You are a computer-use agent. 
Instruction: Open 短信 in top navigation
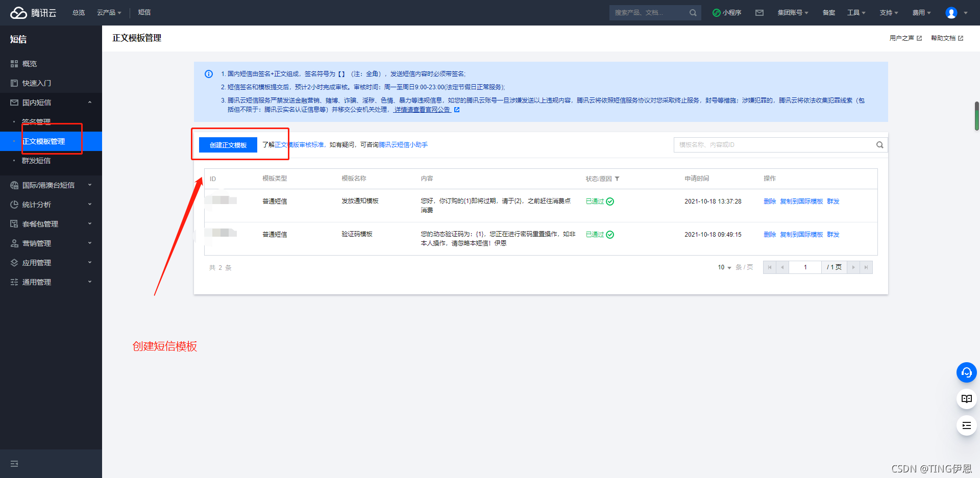pyautogui.click(x=144, y=13)
